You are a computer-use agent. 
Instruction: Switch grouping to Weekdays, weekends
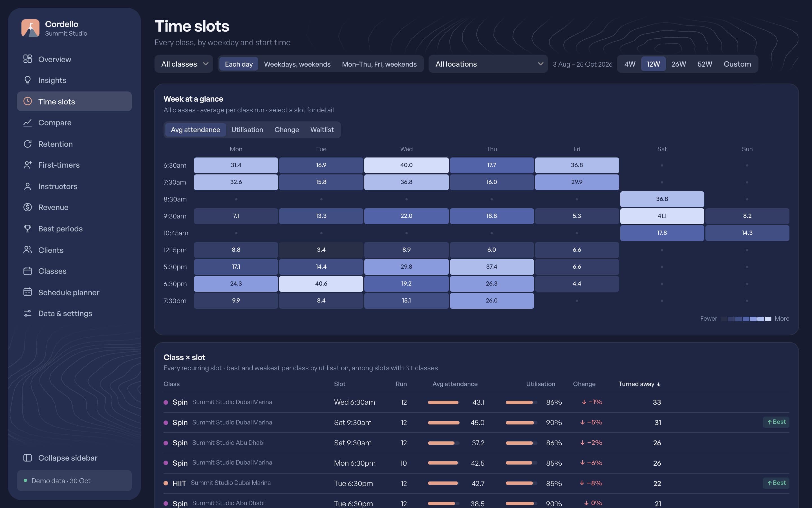tap(297, 64)
